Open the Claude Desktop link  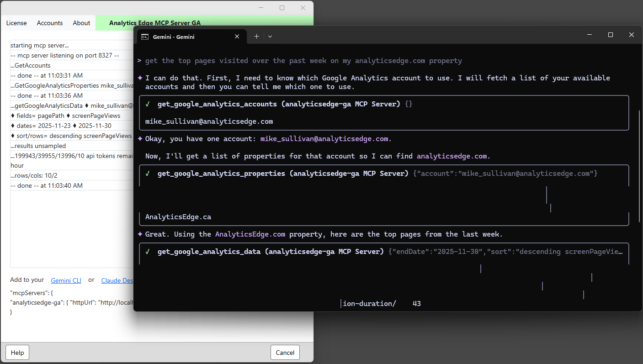pos(117,280)
